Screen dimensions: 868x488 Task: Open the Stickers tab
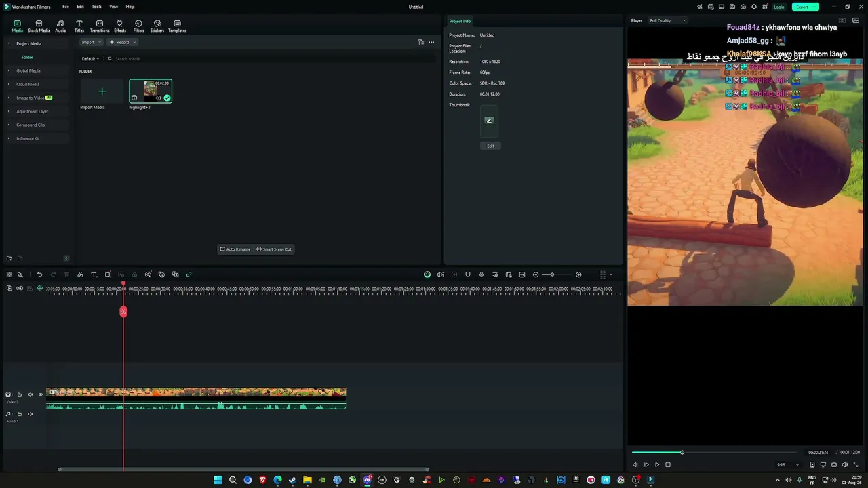(157, 26)
